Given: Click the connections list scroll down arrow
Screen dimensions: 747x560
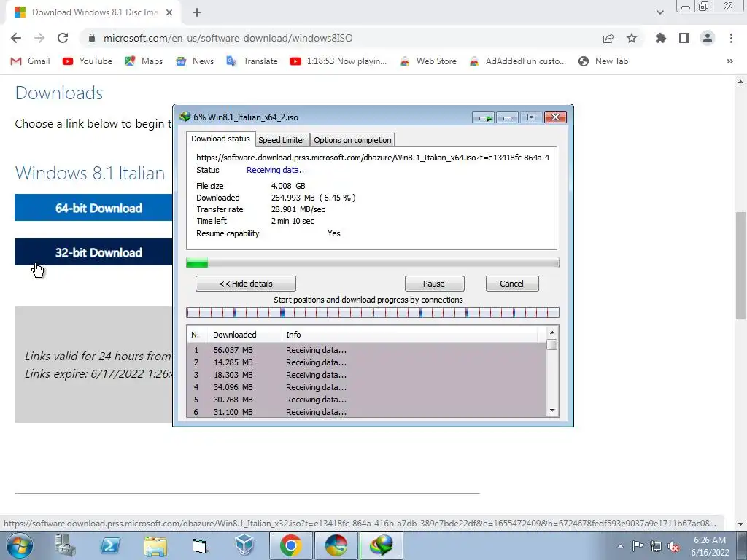Looking at the screenshot, I should (552, 411).
